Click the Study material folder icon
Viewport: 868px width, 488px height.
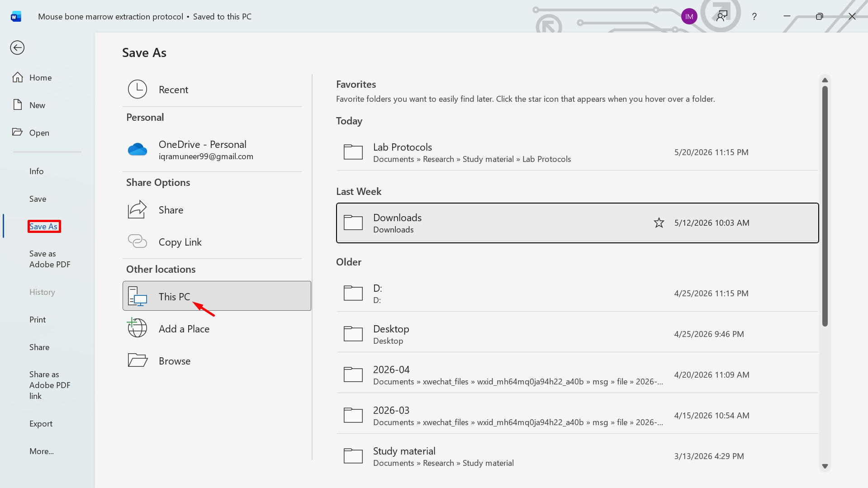(353, 456)
